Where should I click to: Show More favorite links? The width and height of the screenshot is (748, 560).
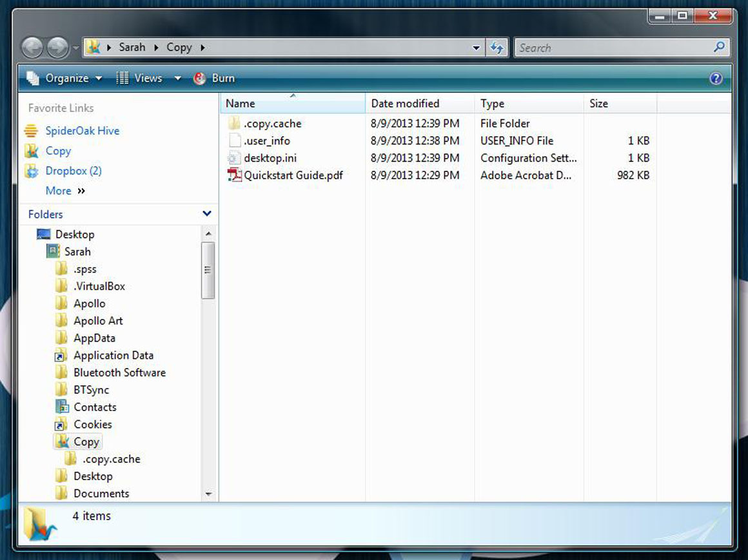[x=65, y=191]
